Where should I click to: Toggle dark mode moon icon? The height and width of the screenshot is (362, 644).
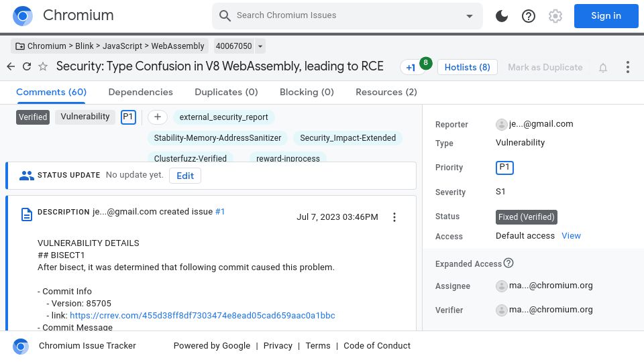502,16
